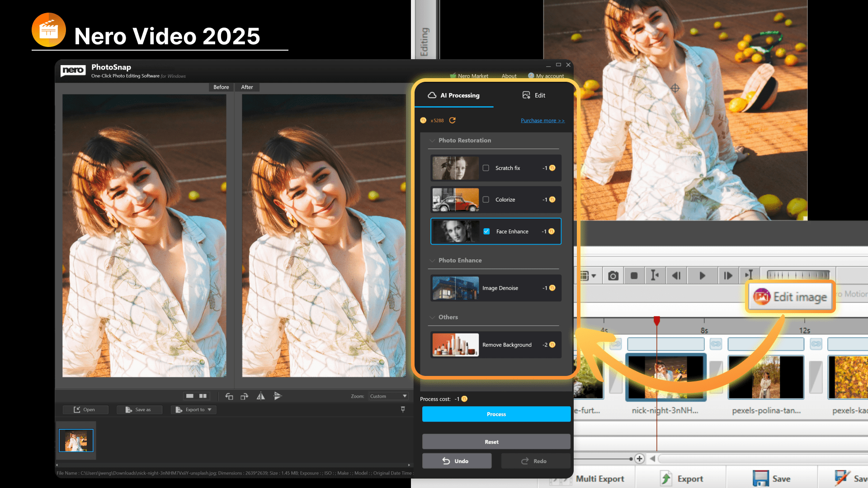This screenshot has height=488, width=868.
Task: Open the Export to dropdown
Action: pyautogui.click(x=193, y=409)
